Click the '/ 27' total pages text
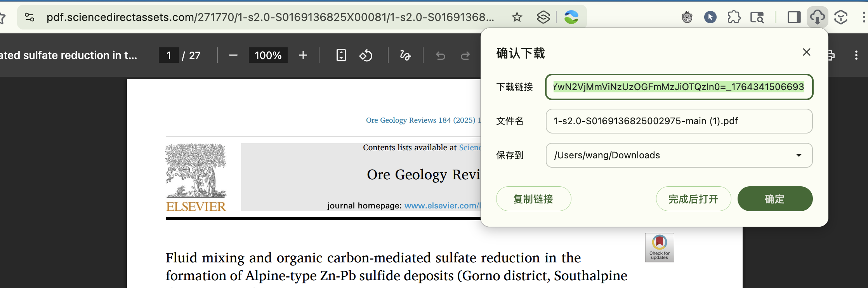Viewport: 868px width, 288px height. pos(191,56)
